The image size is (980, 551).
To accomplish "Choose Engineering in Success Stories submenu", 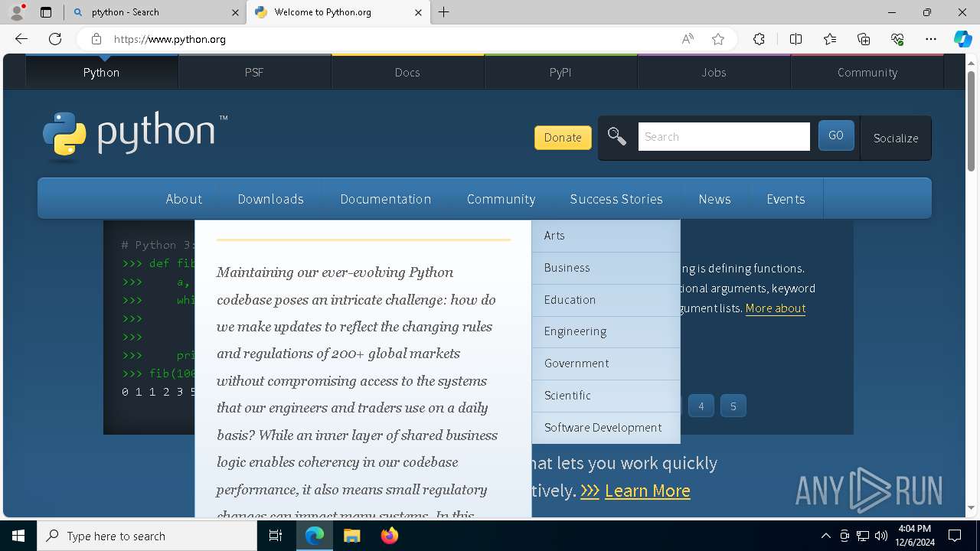I will [606, 331].
